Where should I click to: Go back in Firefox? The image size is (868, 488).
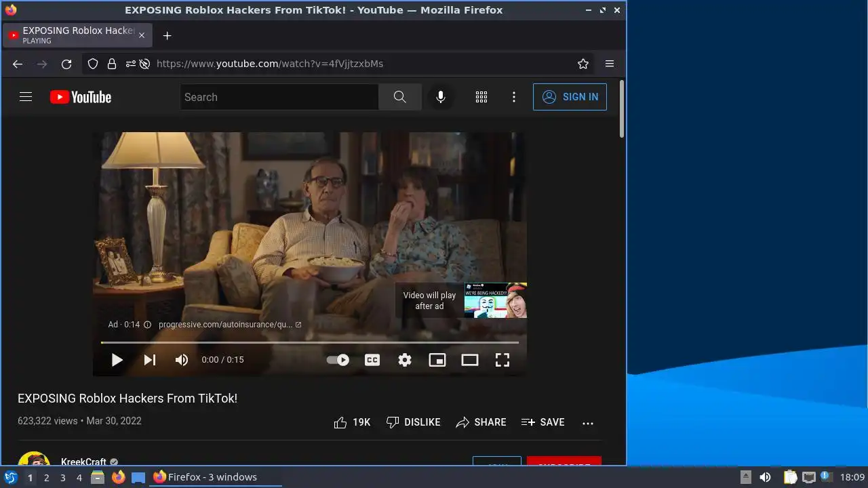coord(18,64)
